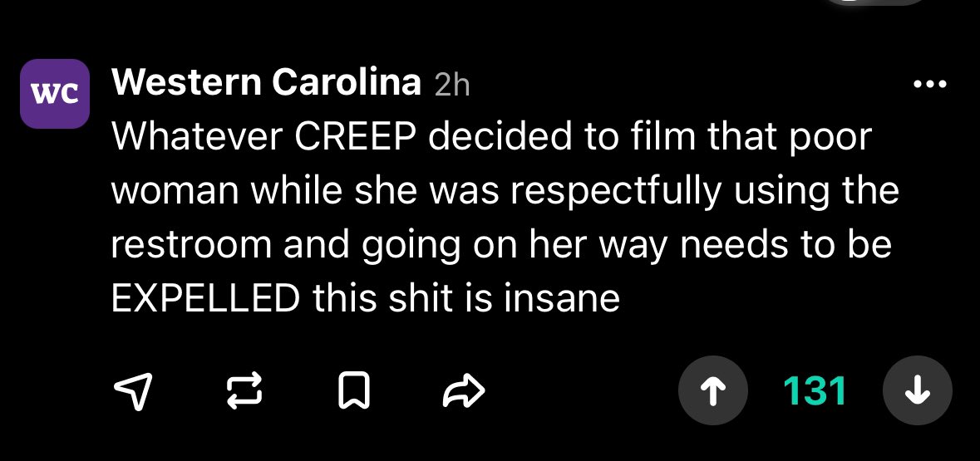Repost using the looped arrows icon
The image size is (980, 461).
click(244, 391)
